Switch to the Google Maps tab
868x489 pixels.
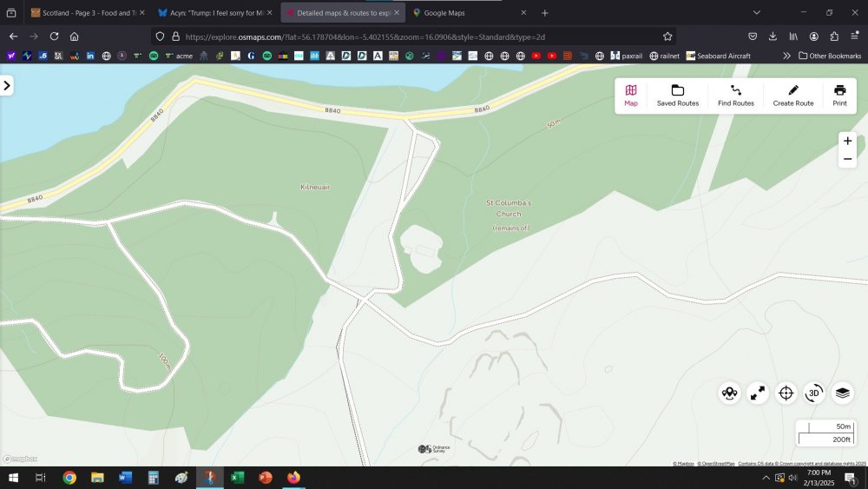pyautogui.click(x=469, y=13)
